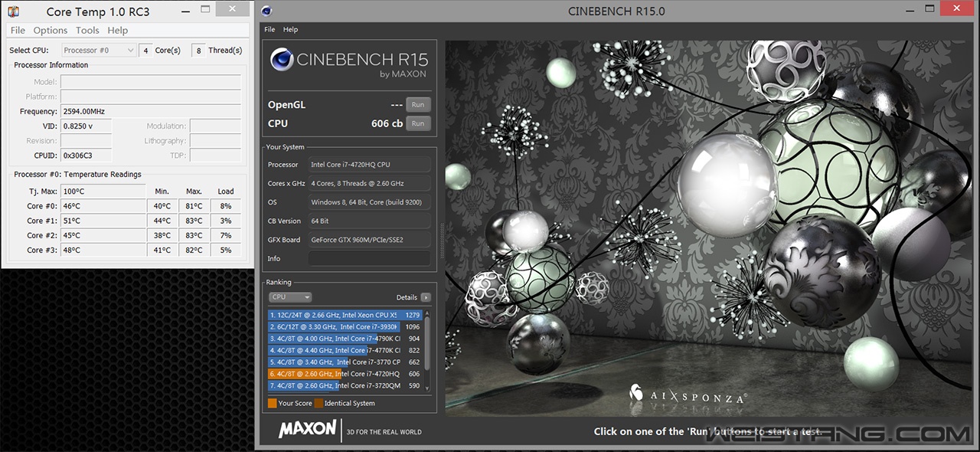Click the Thread(s) count field showing 8
980x452 pixels.
tap(198, 50)
